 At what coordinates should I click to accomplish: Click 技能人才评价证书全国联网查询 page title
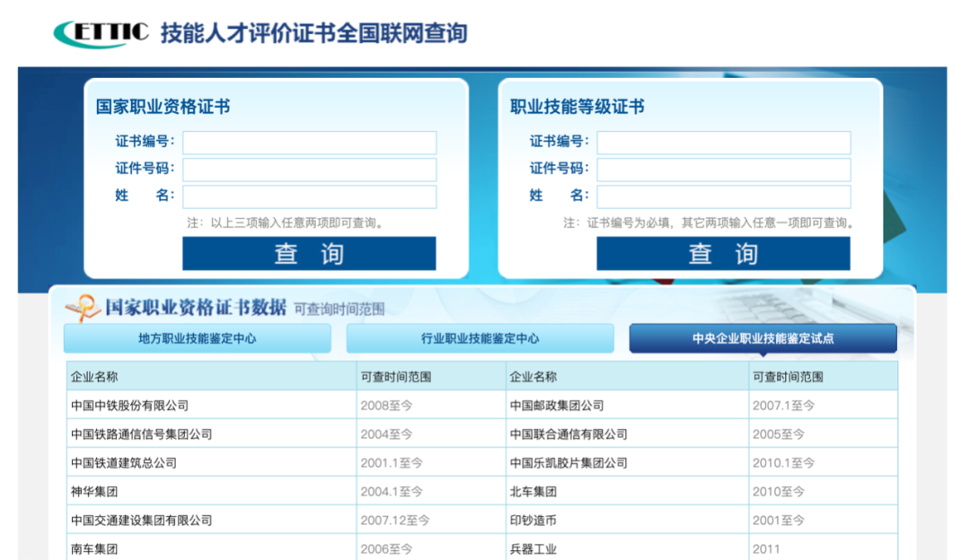[x=314, y=33]
